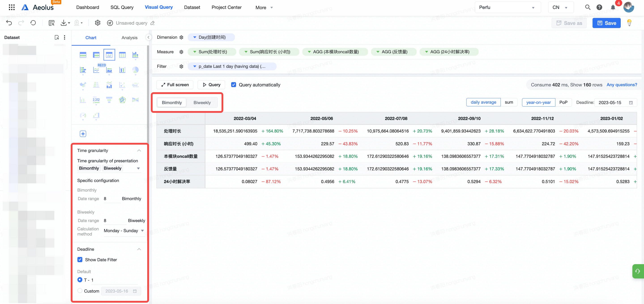Screen dimensions: 644x304
Task: Switch table view to Bimonthly
Action: click(x=172, y=103)
